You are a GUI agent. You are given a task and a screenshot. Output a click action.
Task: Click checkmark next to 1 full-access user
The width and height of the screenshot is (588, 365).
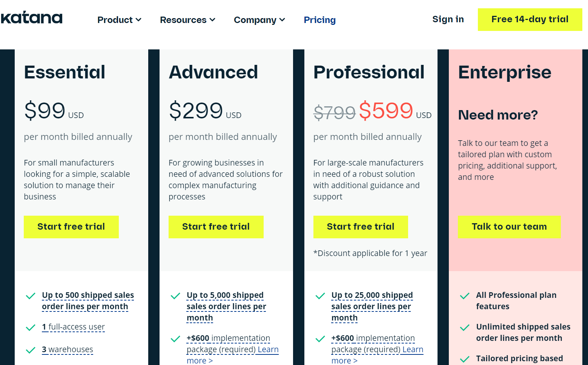[31, 328]
